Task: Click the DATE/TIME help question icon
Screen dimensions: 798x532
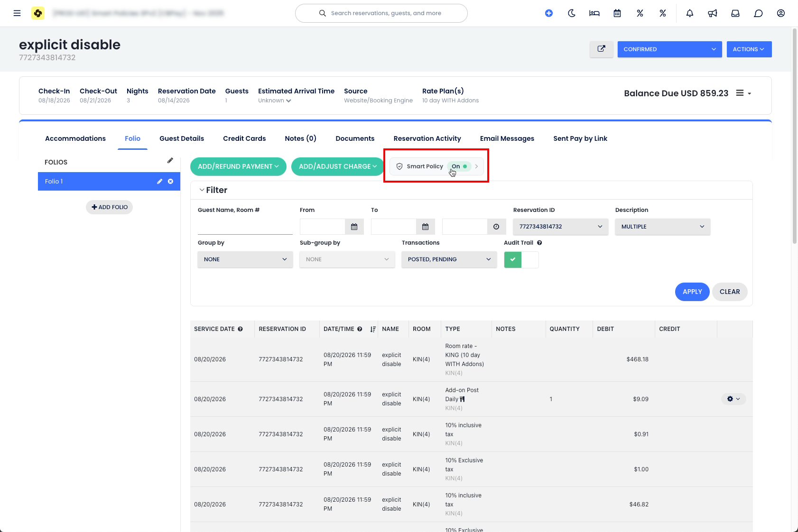Action: click(360, 329)
